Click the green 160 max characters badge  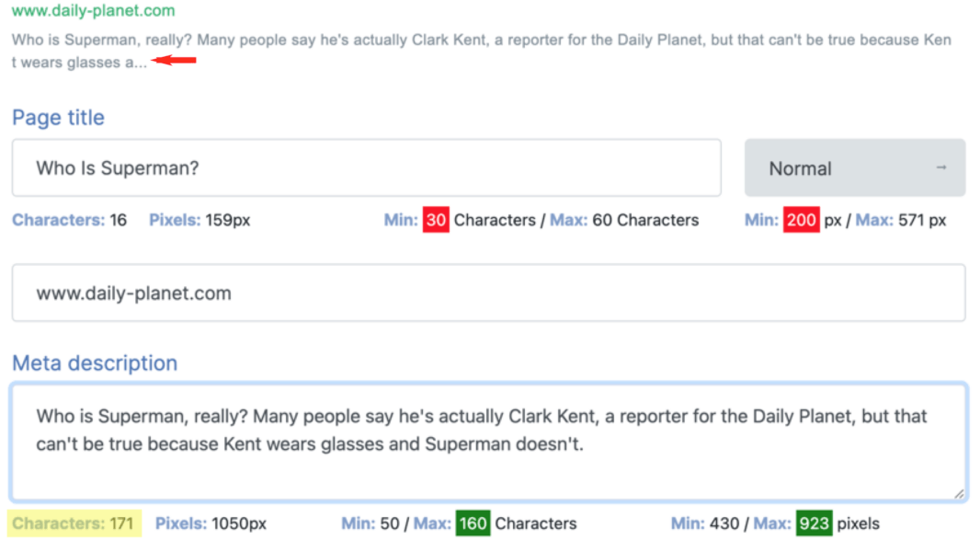pos(473,523)
